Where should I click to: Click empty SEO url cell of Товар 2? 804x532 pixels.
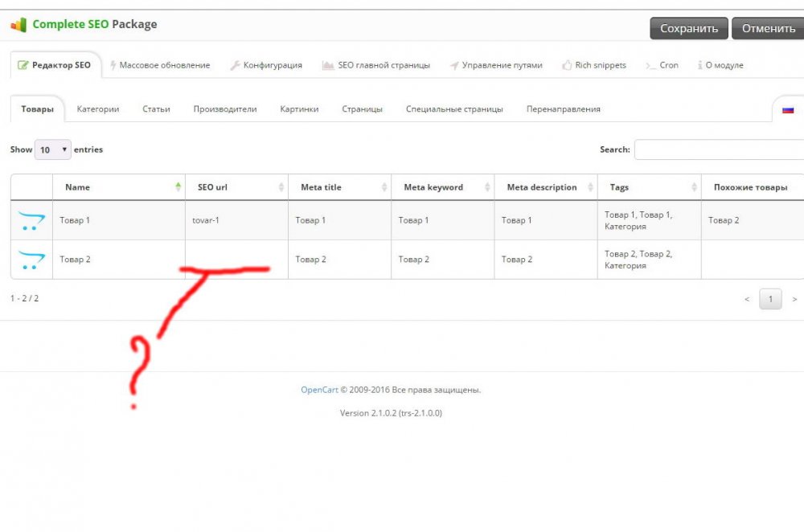point(237,260)
